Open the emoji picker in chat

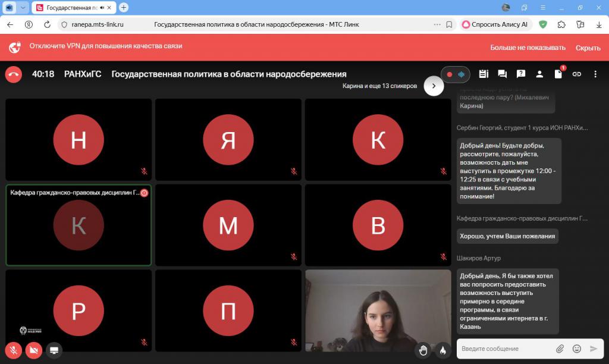coord(576,349)
